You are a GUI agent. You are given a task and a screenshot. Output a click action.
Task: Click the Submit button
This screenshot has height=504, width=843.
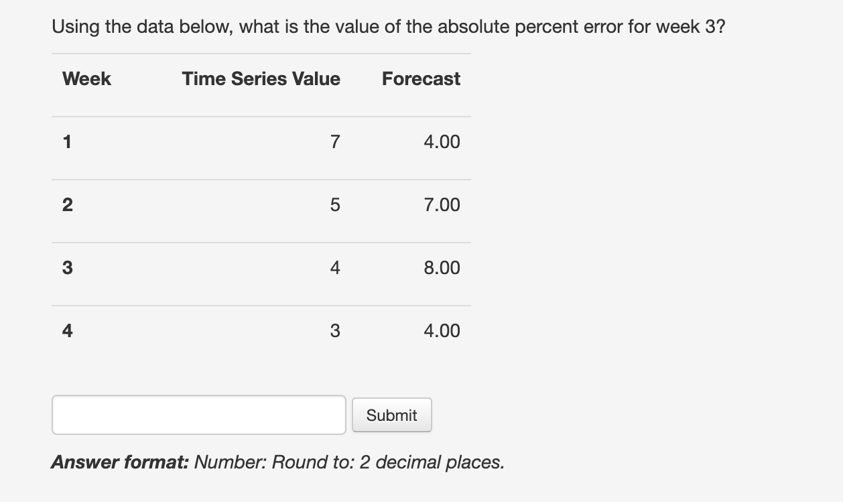(391, 414)
